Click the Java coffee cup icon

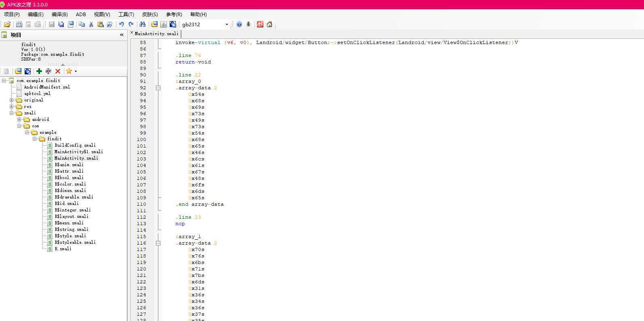164,24
